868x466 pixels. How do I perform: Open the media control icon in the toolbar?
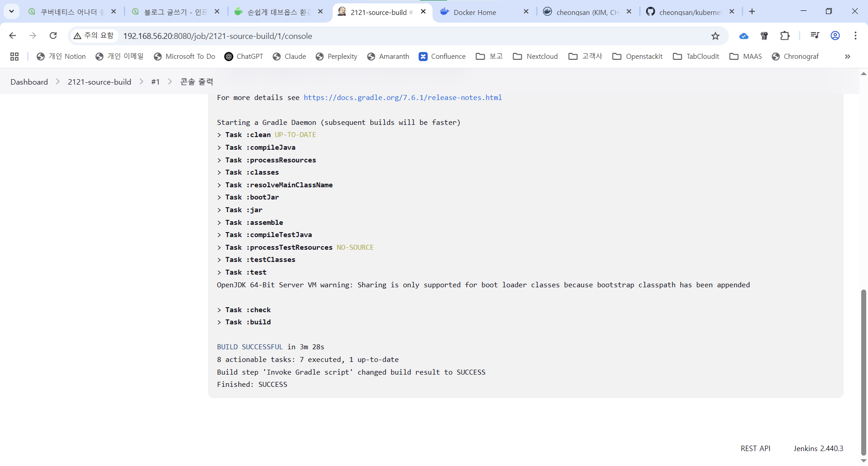click(815, 36)
